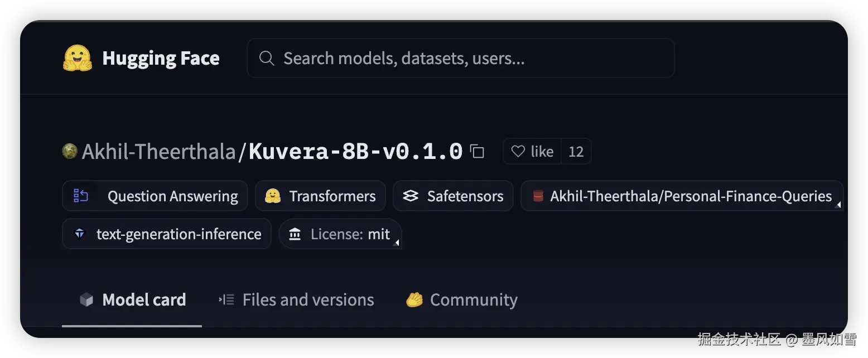Click the Transformers library tag
This screenshot has height=358, width=868.
point(320,196)
